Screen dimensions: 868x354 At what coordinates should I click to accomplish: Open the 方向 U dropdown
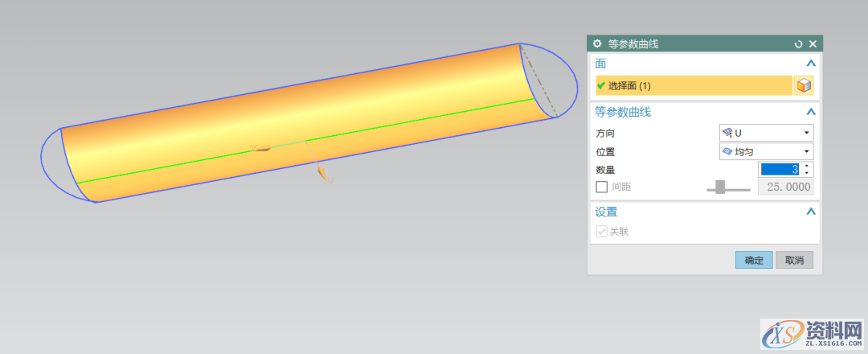(x=766, y=133)
